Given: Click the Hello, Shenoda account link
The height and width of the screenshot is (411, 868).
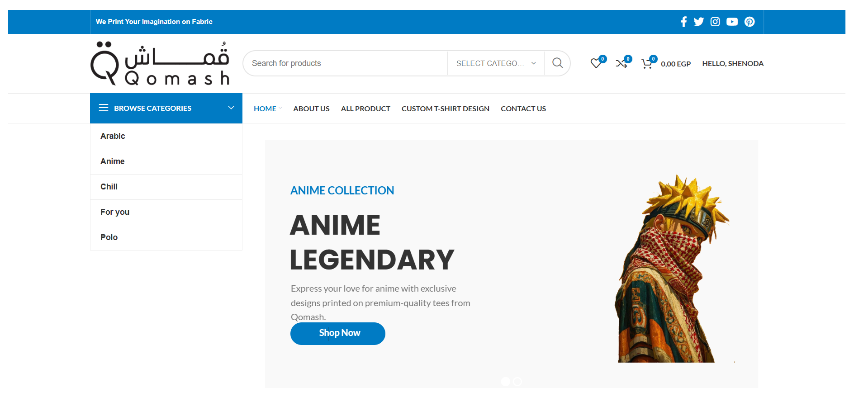Looking at the screenshot, I should 733,63.
